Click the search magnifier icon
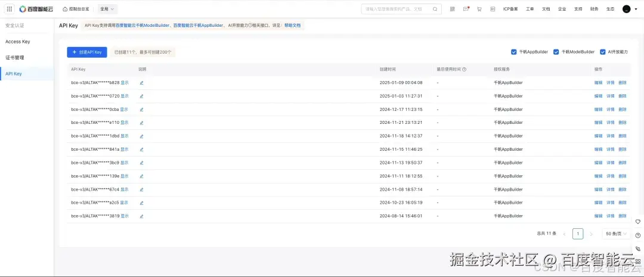Viewport: 644px width, 277px height. click(x=435, y=9)
